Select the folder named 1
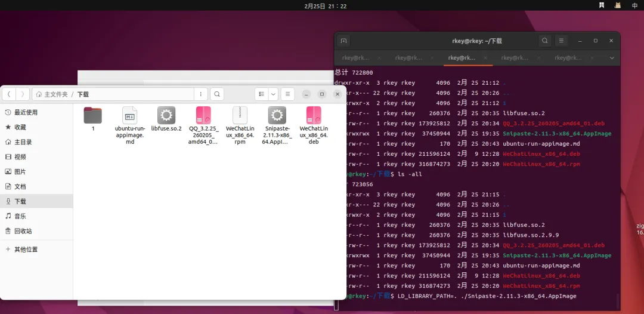 [x=93, y=115]
